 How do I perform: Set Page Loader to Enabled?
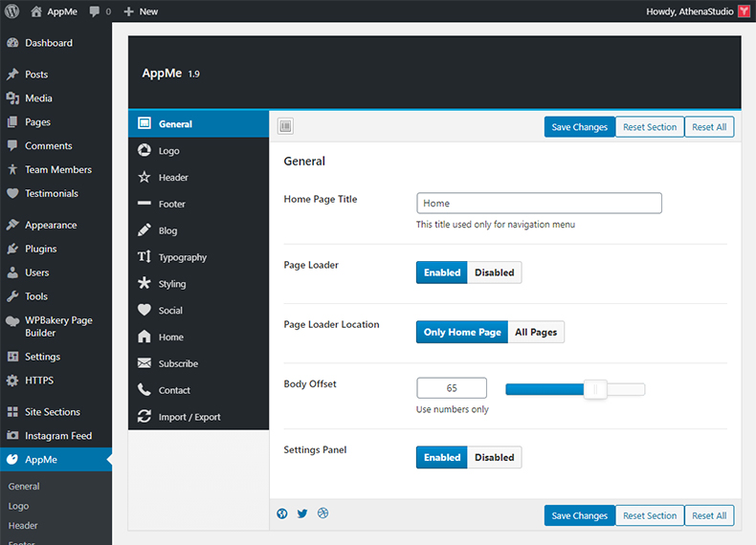click(x=442, y=272)
